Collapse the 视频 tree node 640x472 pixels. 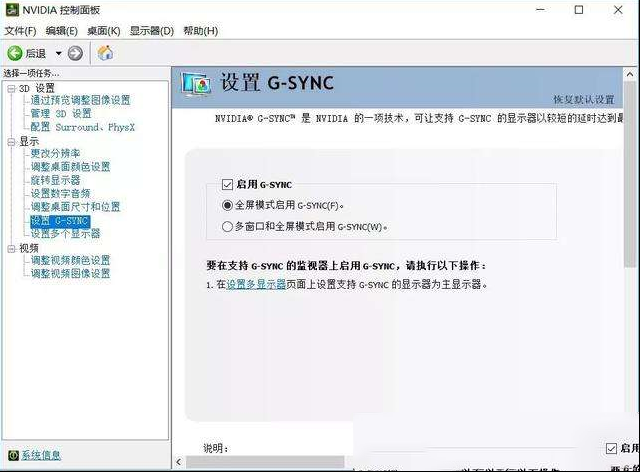click(11, 248)
